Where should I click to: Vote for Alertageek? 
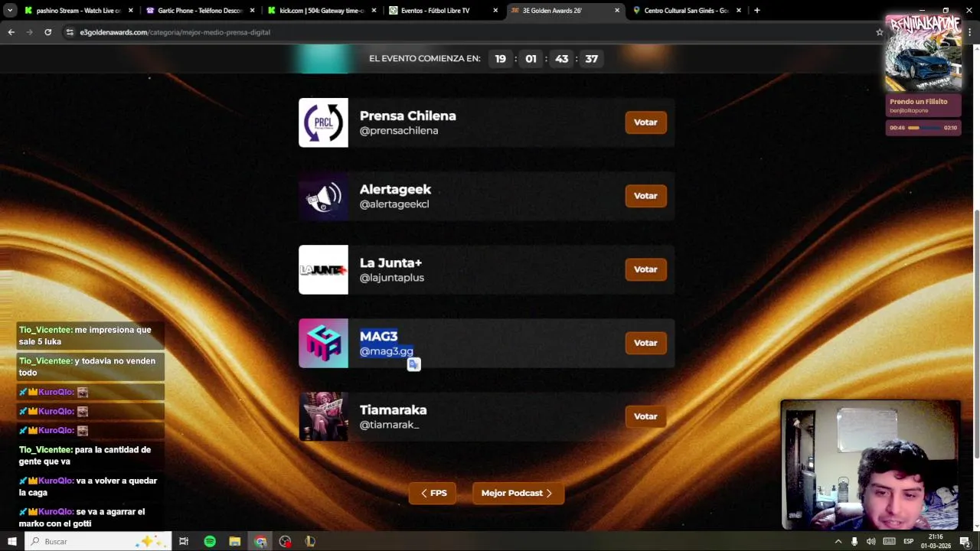tap(645, 196)
